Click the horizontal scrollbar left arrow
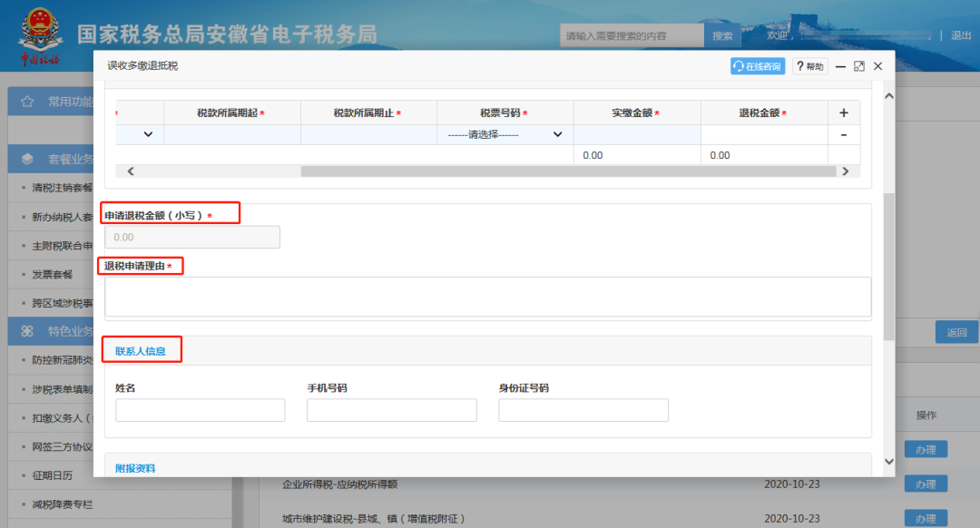The height and width of the screenshot is (528, 980). tap(130, 171)
